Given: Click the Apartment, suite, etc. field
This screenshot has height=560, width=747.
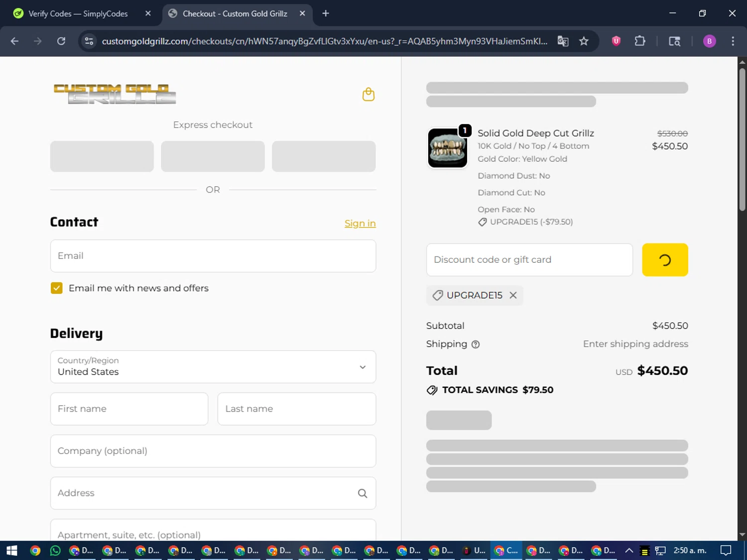Looking at the screenshot, I should tap(213, 531).
